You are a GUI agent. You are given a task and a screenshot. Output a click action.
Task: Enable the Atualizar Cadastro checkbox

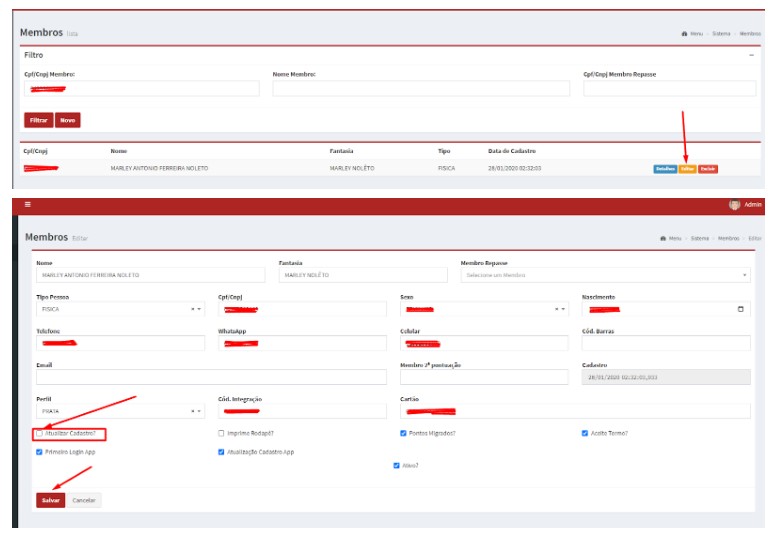click(x=40, y=434)
